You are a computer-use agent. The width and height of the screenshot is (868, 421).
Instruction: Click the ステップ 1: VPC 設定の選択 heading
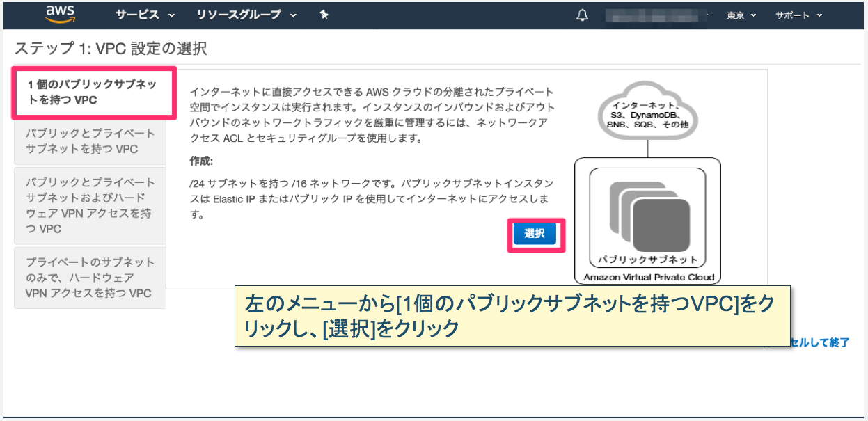click(x=111, y=49)
